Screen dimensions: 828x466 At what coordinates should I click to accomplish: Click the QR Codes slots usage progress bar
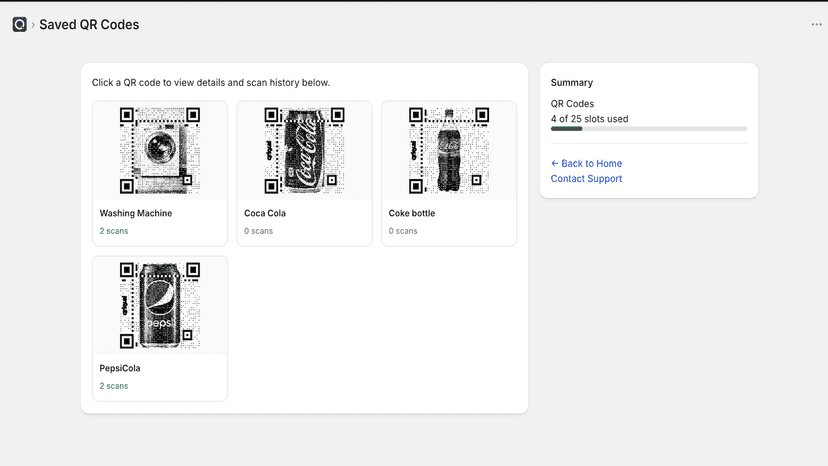(648, 128)
